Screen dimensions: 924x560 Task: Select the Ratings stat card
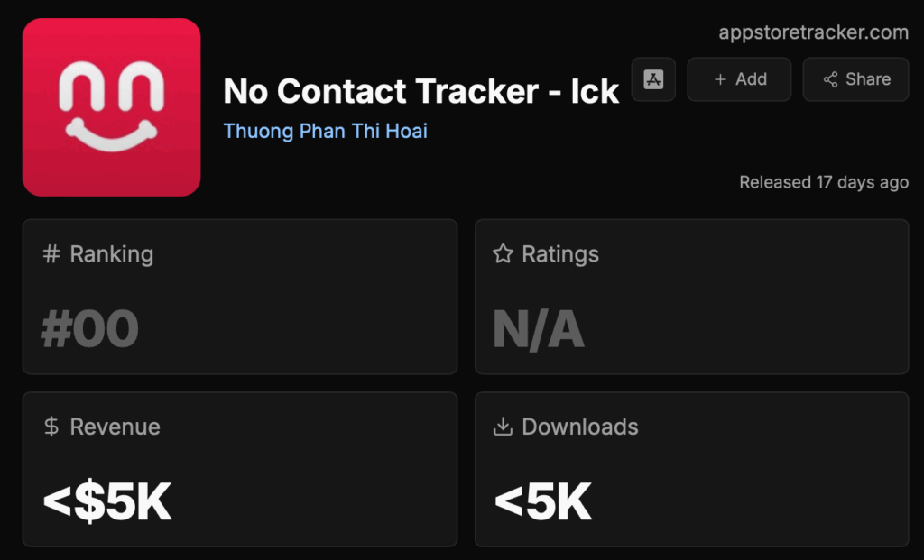tap(691, 296)
